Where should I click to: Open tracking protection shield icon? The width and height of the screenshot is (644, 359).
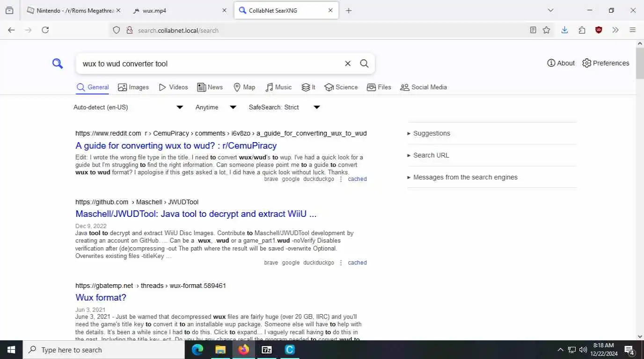click(x=117, y=30)
